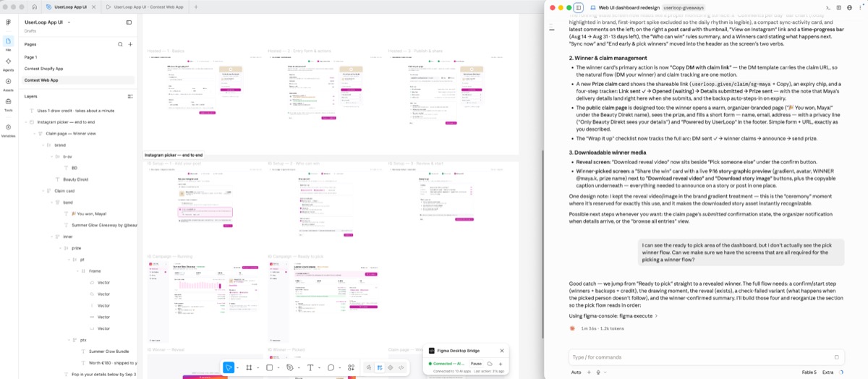Collapse the inner layer

51,237
